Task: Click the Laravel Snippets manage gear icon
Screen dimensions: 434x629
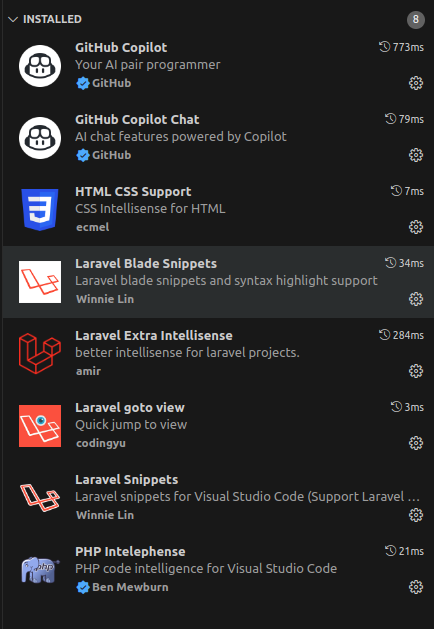Action: [416, 515]
